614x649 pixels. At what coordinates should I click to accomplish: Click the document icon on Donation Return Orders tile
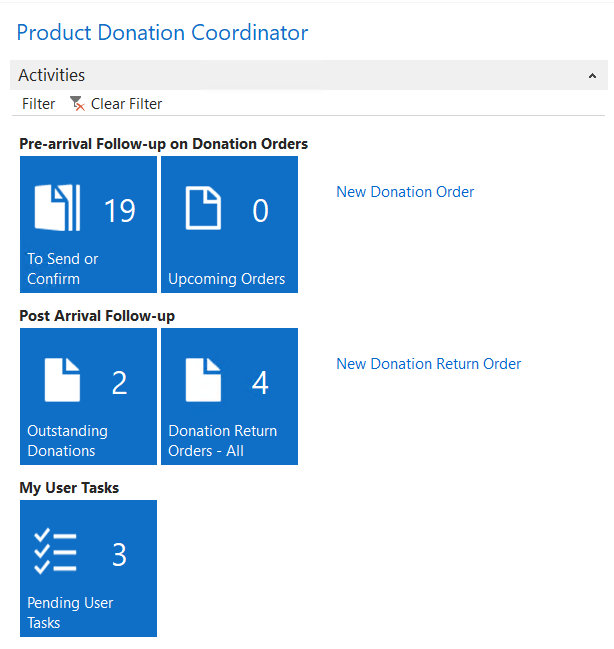(202, 381)
